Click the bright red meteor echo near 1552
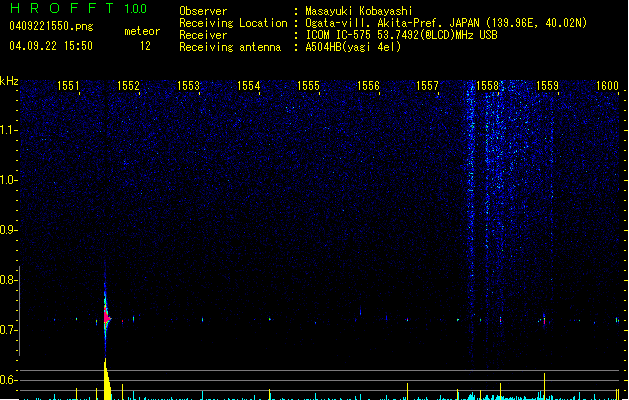Viewport: 629px width, 400px height. [106, 317]
